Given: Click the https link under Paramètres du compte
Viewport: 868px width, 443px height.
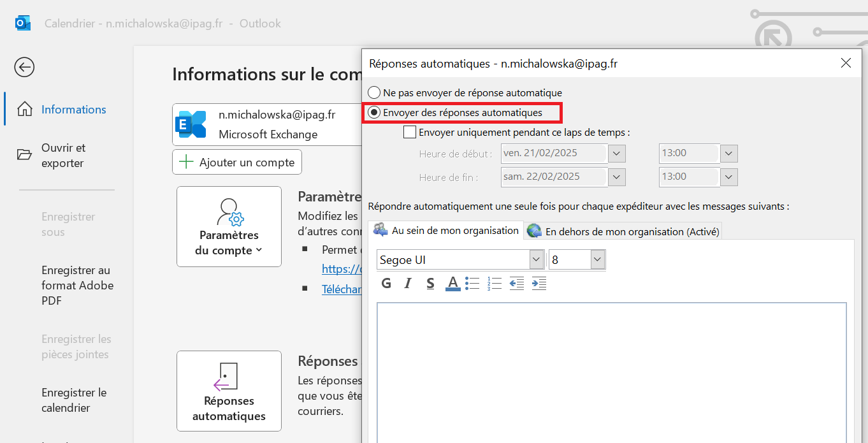Looking at the screenshot, I should pyautogui.click(x=342, y=269).
